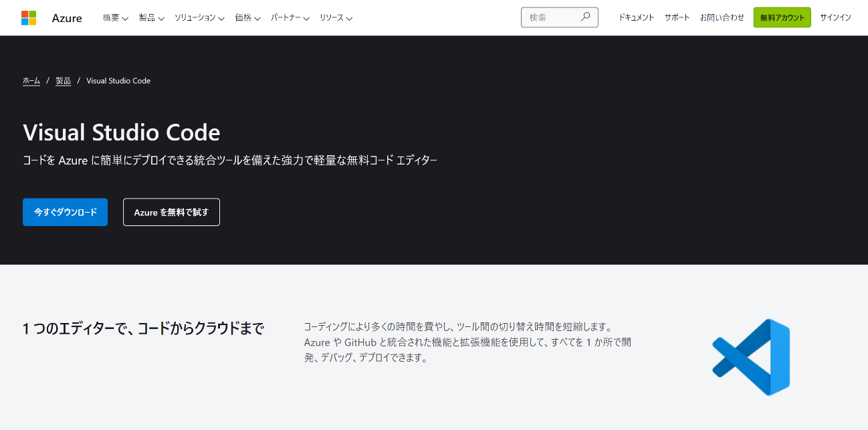Click the Visual Studio Code page heading
This screenshot has height=430, width=868.
click(122, 132)
